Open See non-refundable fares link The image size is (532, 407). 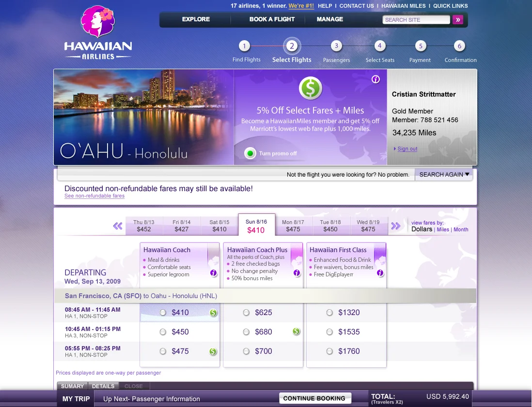pyautogui.click(x=94, y=196)
